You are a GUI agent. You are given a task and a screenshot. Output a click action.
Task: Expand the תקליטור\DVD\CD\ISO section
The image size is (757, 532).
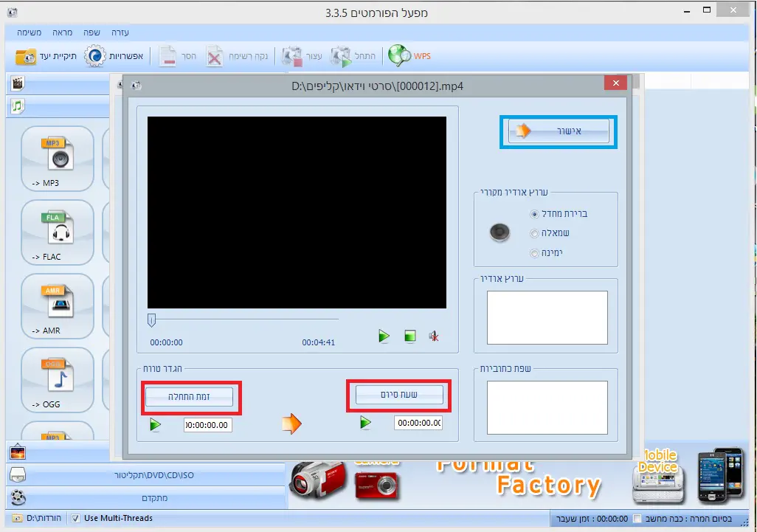(146, 475)
